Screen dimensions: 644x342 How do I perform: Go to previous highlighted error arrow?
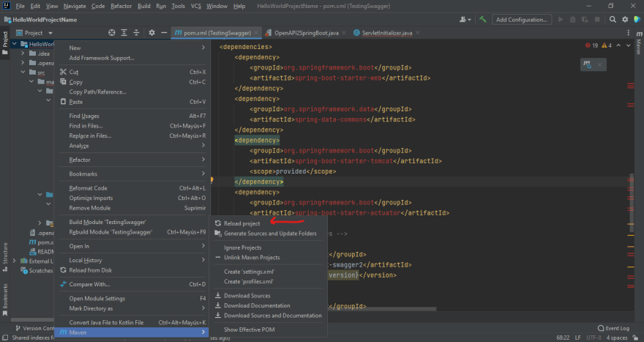click(x=618, y=45)
